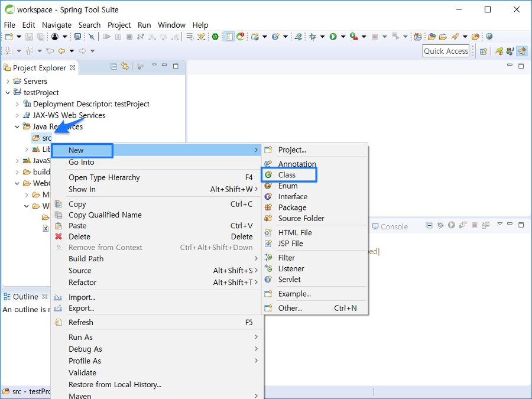This screenshot has width=532, height=399.
Task: Click the Resume debug icon
Action: (106, 37)
